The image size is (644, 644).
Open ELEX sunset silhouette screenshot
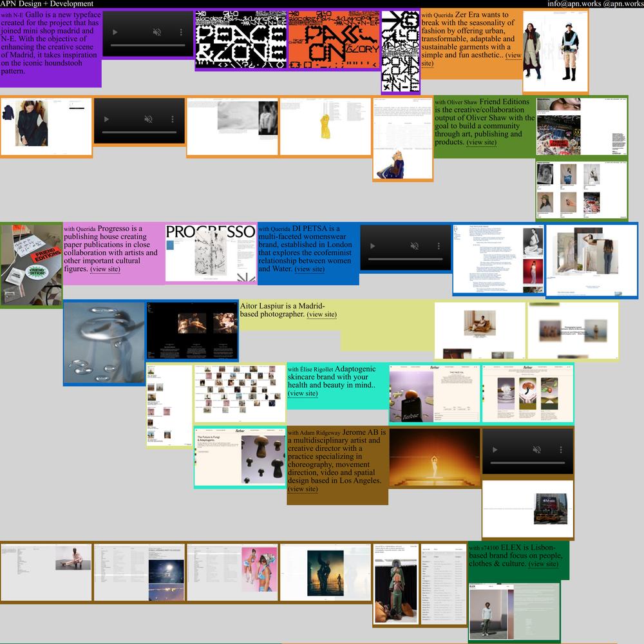[x=325, y=572]
